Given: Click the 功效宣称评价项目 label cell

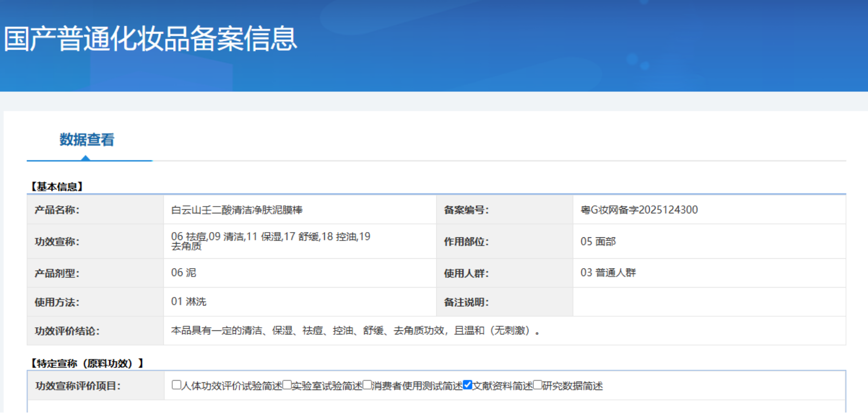Looking at the screenshot, I should coord(96,386).
